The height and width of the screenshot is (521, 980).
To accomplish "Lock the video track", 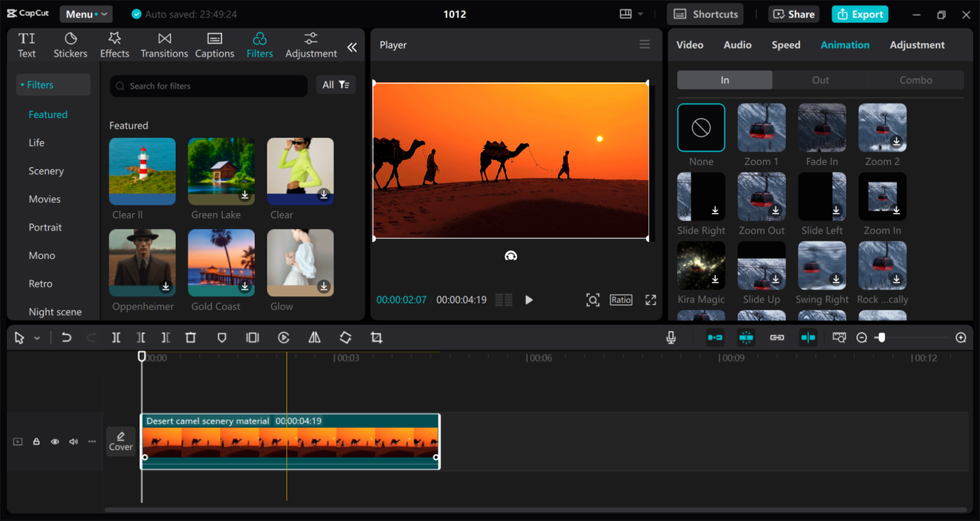I will click(x=36, y=441).
